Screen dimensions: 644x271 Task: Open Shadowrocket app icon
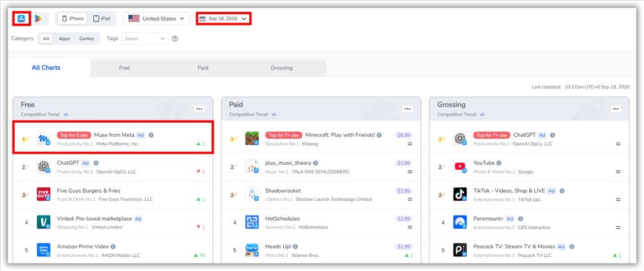[x=252, y=194]
